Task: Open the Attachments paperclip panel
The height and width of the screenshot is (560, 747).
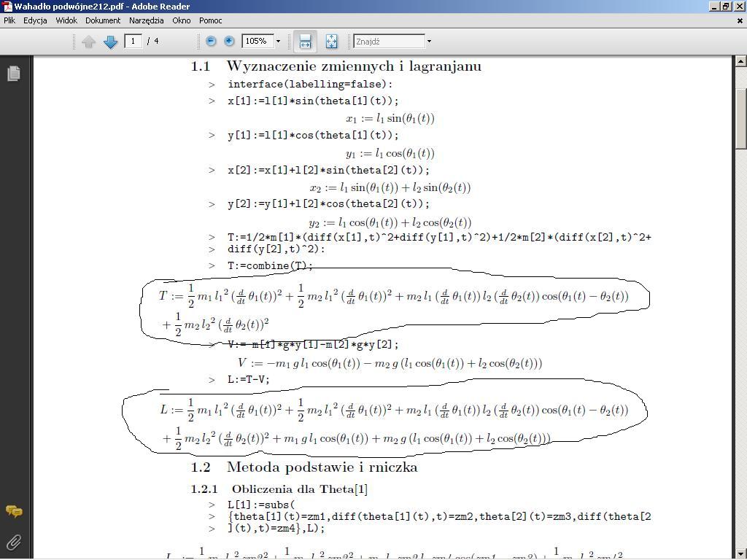Action: pos(13,542)
